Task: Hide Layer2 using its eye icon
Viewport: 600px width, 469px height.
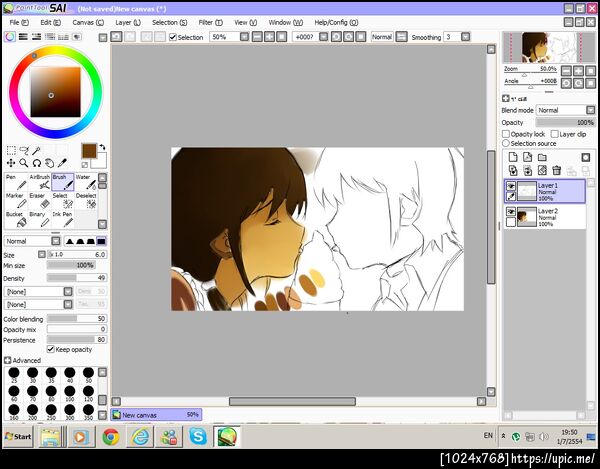Action: coord(511,212)
